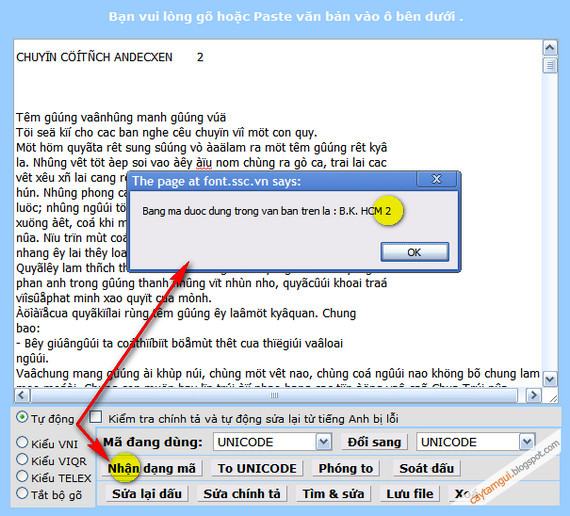Click the horizontal scrollbar thumb
Viewport: 570px width, 516px height.
tap(274, 395)
